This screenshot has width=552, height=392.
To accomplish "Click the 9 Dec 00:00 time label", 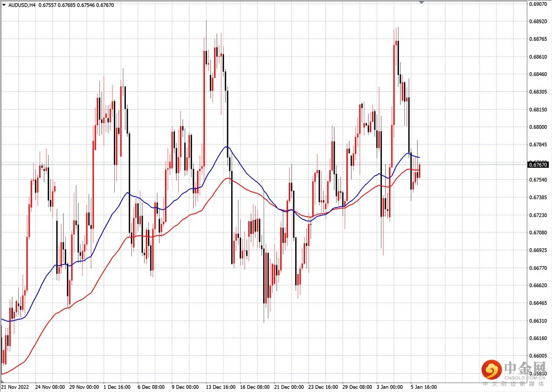I will (x=185, y=387).
